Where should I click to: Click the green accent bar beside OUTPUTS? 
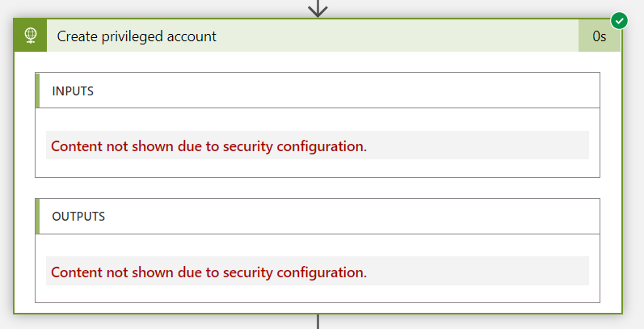pos(37,217)
